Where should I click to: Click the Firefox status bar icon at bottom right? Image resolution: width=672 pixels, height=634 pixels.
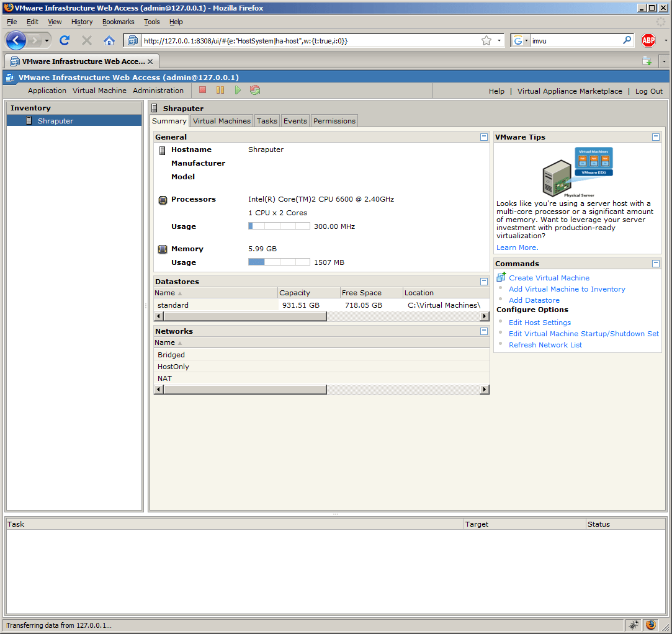coord(650,625)
